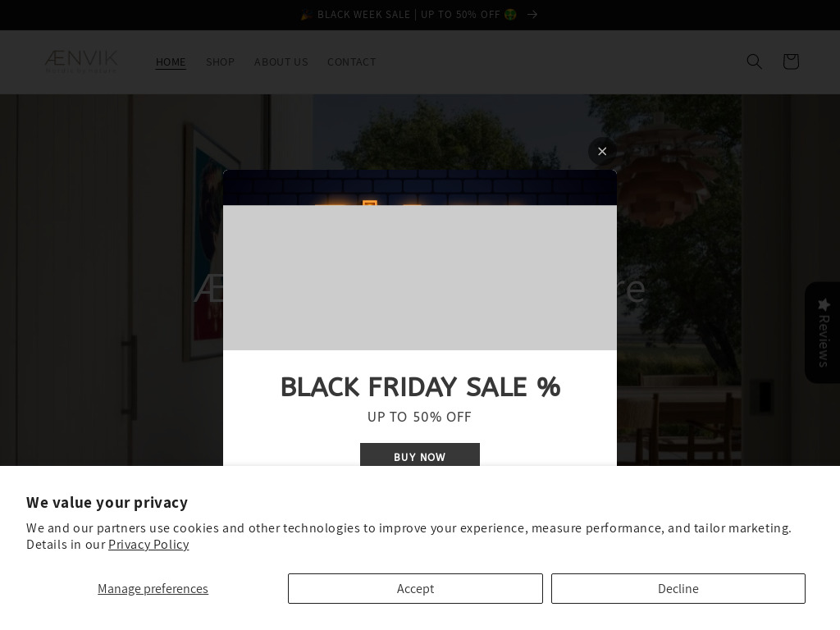The width and height of the screenshot is (840, 630).
Task: Open the Privacy Policy link
Action: [x=148, y=545]
